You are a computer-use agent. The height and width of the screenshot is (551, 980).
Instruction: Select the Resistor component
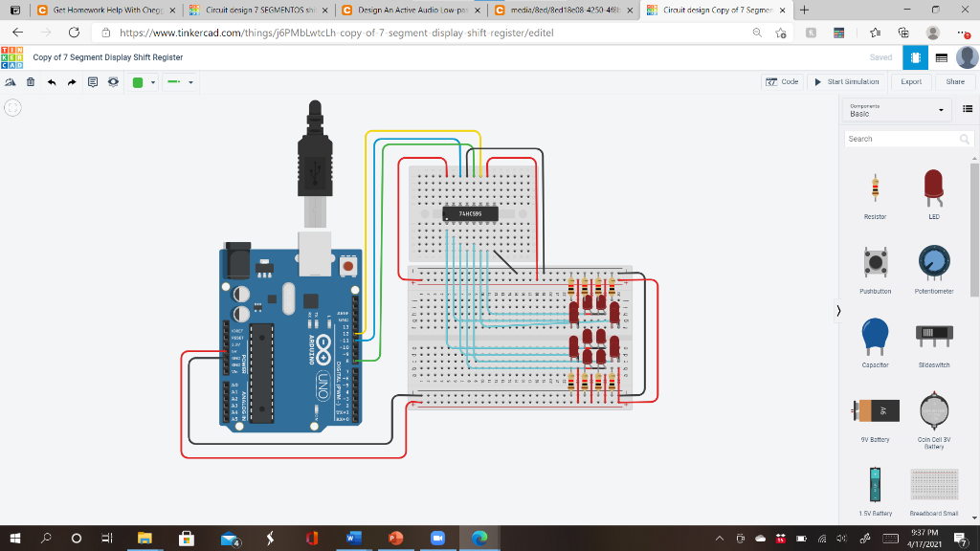pyautogui.click(x=877, y=191)
